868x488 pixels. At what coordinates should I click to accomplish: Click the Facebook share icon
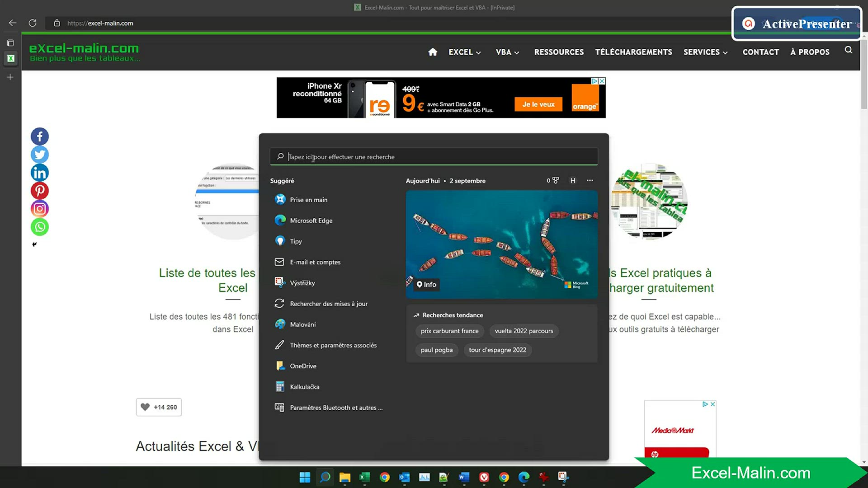click(40, 136)
